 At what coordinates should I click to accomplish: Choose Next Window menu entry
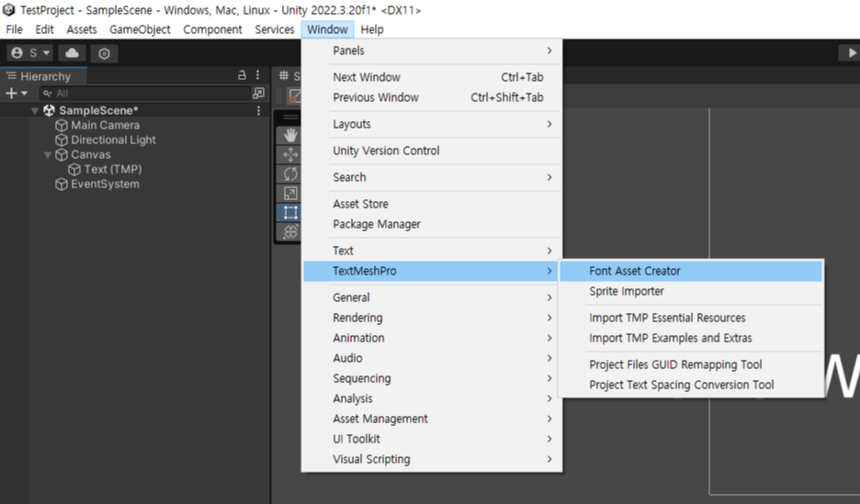point(432,77)
